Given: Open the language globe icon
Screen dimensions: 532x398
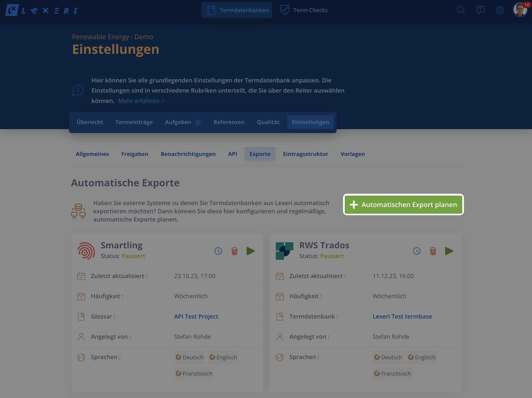Looking at the screenshot, I should coord(500,10).
